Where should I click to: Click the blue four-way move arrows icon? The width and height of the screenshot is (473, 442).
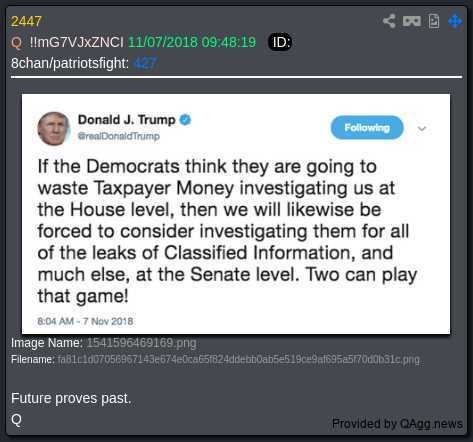[455, 21]
